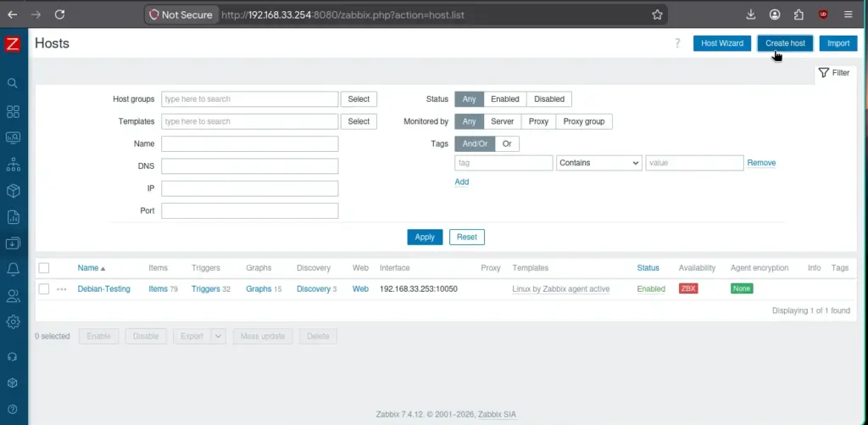Viewport: 868px width, 425px height.
Task: Set Monitored by to Any
Action: pyautogui.click(x=470, y=121)
